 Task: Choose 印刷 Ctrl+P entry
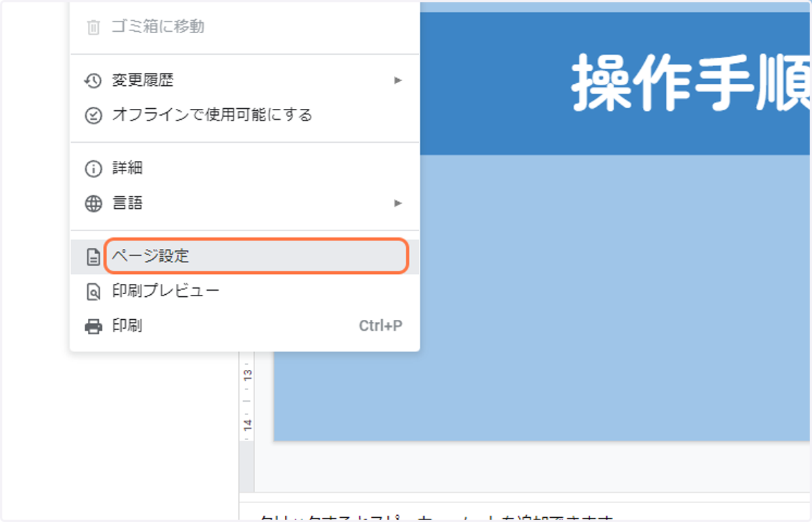(244, 326)
